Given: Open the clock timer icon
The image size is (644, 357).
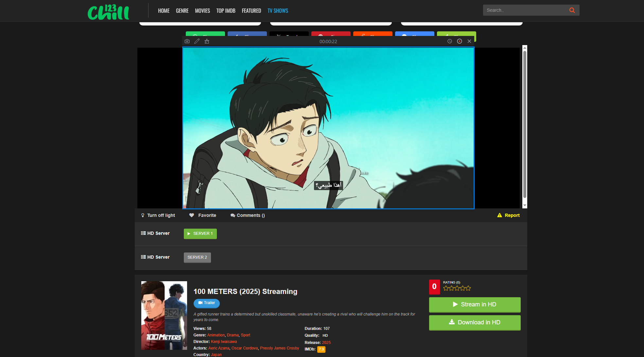Looking at the screenshot, I should pyautogui.click(x=449, y=41).
